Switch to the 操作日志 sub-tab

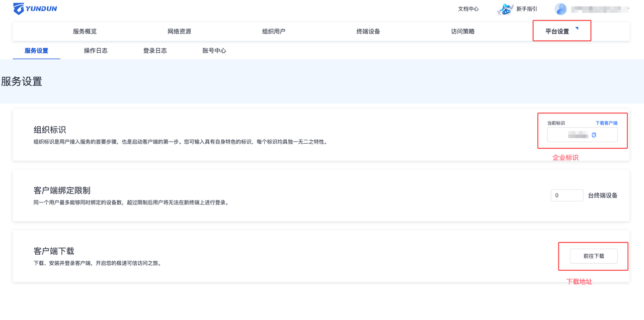(x=96, y=51)
